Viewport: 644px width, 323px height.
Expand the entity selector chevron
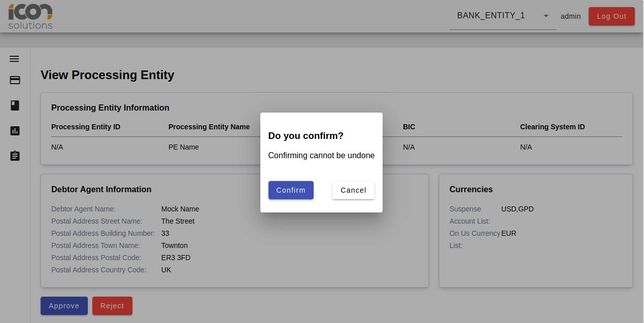pos(546,16)
